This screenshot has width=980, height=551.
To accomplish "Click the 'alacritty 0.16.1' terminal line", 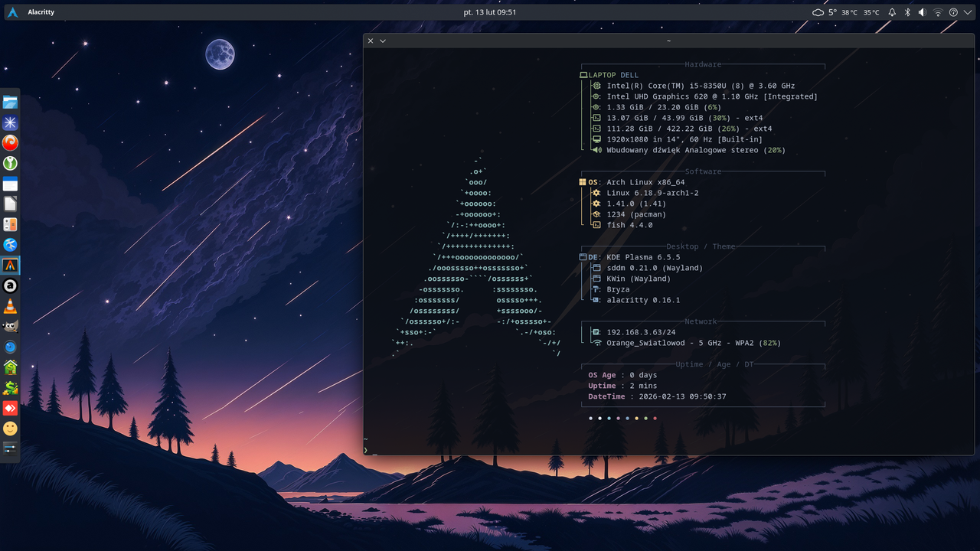I will point(643,300).
